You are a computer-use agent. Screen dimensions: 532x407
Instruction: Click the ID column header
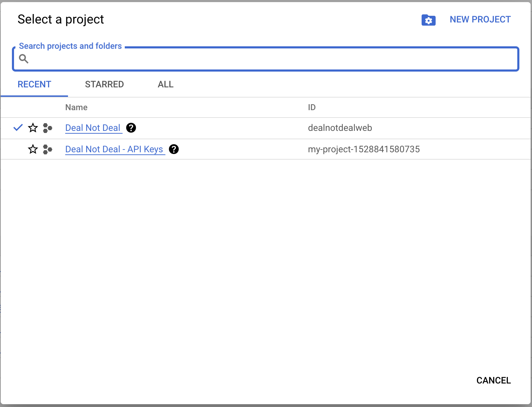click(x=312, y=107)
